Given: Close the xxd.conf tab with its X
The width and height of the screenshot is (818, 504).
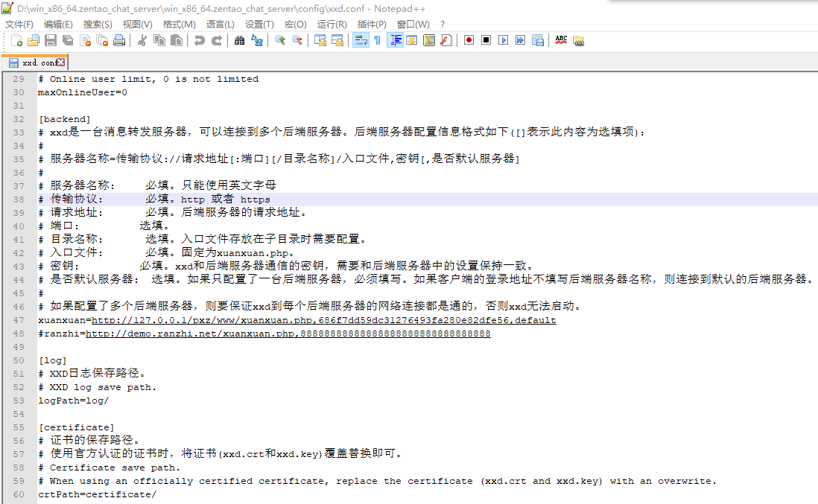Looking at the screenshot, I should point(61,62).
